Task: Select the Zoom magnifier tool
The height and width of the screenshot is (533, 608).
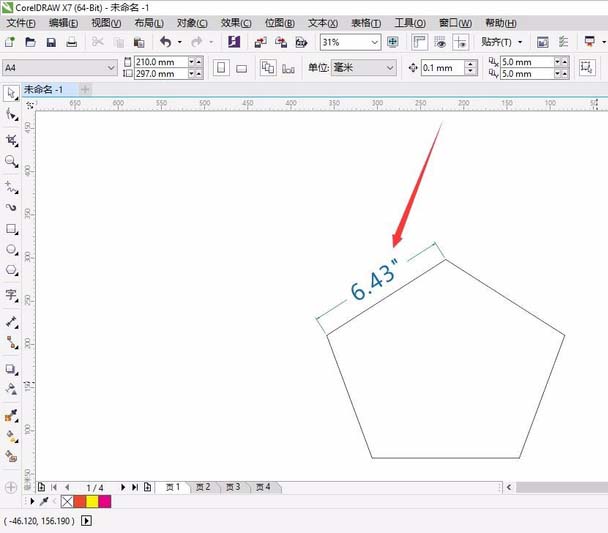Action: click(x=11, y=161)
